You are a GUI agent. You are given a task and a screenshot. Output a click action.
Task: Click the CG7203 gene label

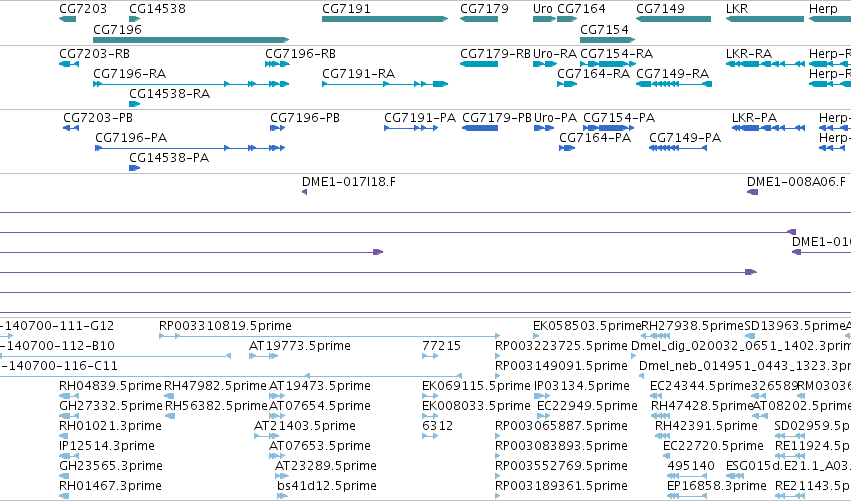click(83, 9)
